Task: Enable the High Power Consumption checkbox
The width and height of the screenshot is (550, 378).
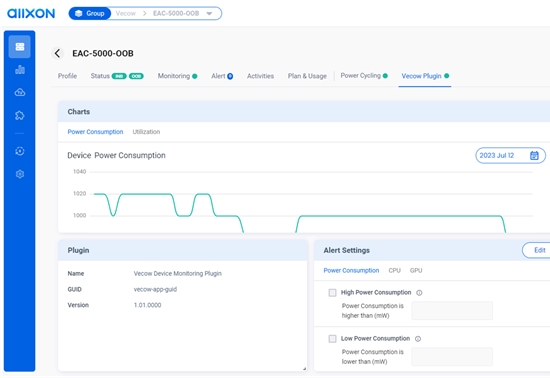Action: 332,292
